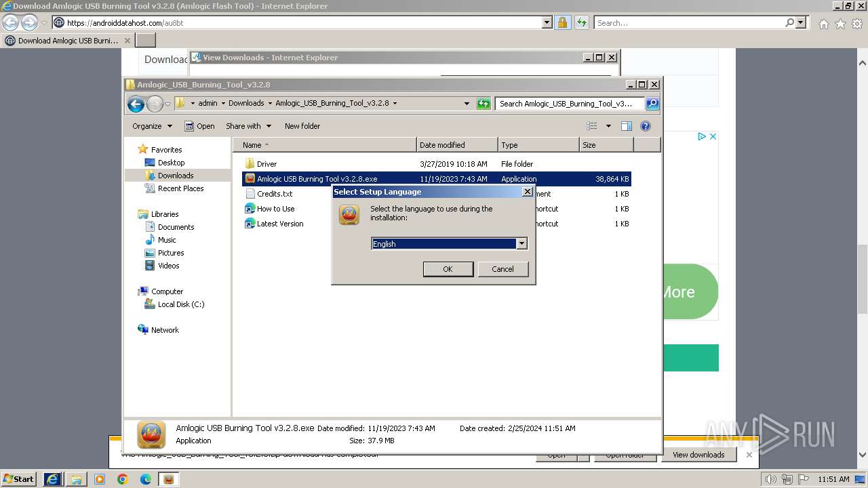This screenshot has width=868, height=488.
Task: Open a new IE tab
Action: (146, 41)
